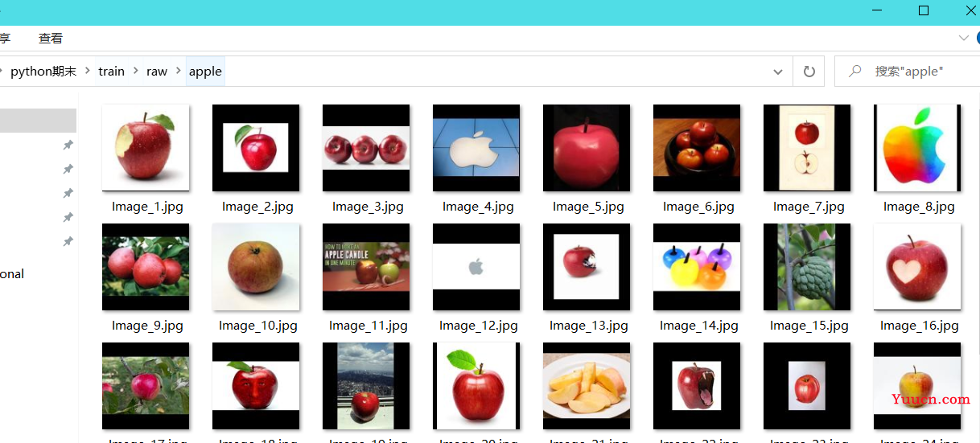Expand chevron between python期末 and train
Image resolution: width=980 pixels, height=443 pixels.
[87, 71]
